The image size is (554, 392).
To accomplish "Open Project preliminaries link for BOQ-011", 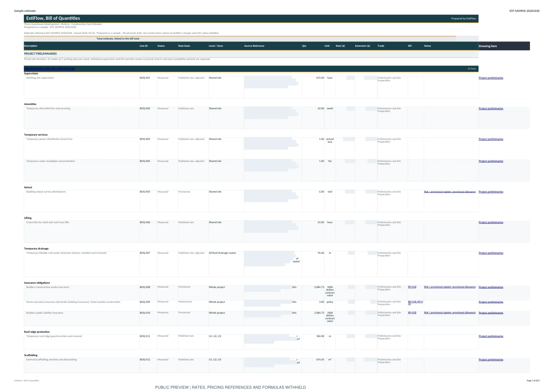I will pos(491,336).
